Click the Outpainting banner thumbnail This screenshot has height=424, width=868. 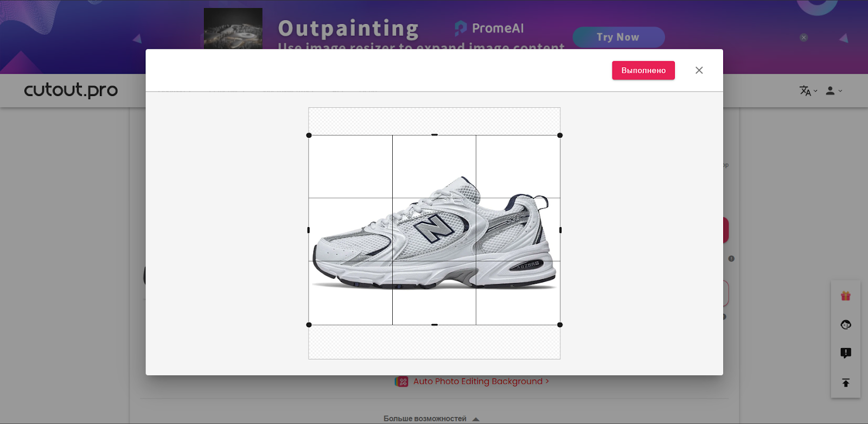(x=233, y=29)
